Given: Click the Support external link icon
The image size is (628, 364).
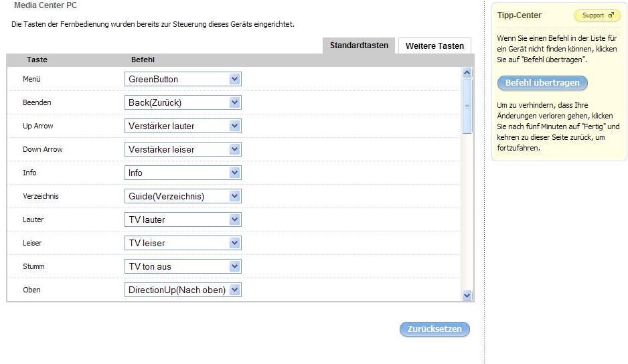Looking at the screenshot, I should pyautogui.click(x=610, y=15).
